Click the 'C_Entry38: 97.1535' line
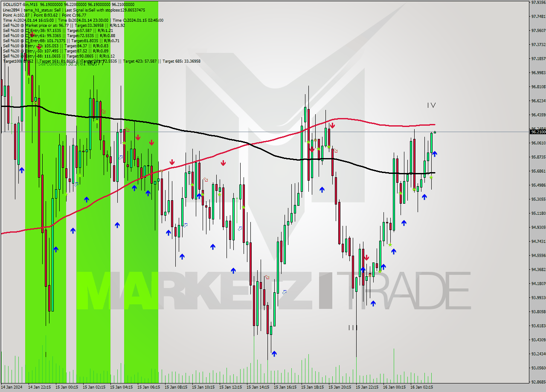The width and height of the screenshot is (546, 392). pyautogui.click(x=58, y=30)
